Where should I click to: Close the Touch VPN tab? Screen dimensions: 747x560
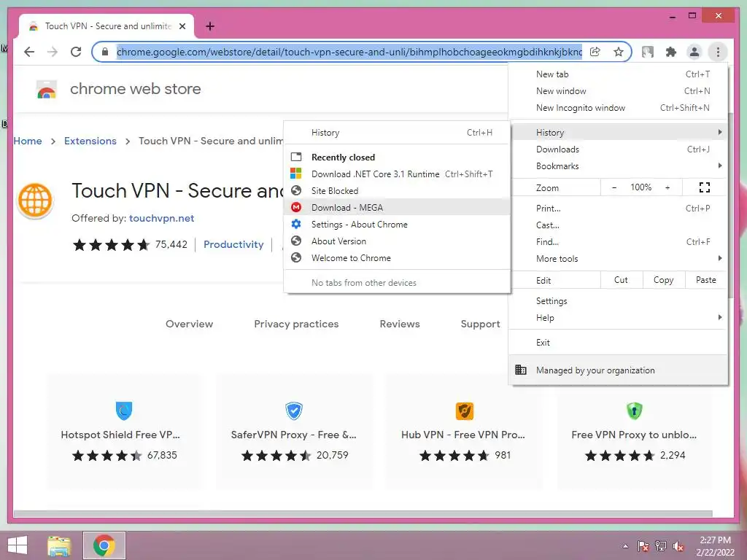[182, 26]
